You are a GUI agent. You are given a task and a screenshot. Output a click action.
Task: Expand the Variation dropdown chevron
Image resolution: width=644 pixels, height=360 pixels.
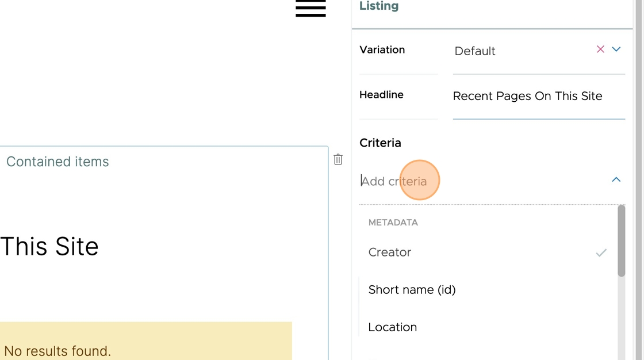(616, 49)
